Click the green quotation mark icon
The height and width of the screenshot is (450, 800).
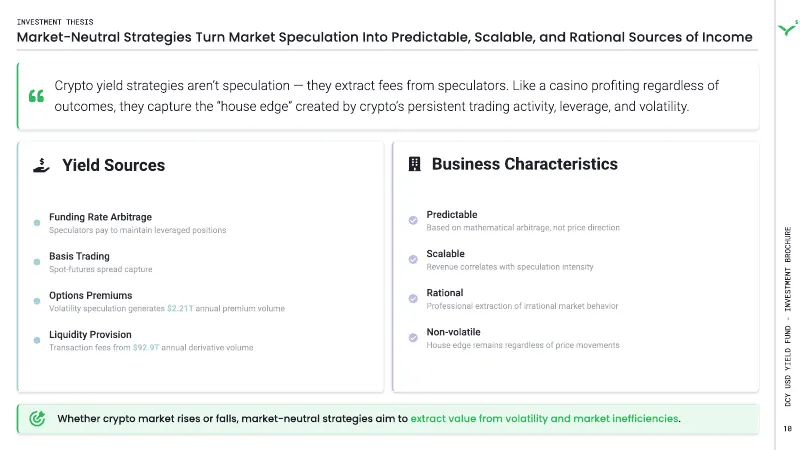(x=36, y=96)
